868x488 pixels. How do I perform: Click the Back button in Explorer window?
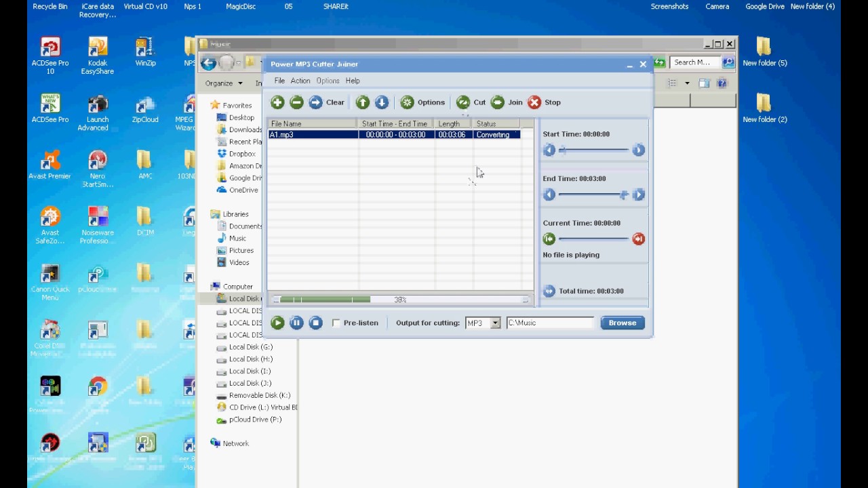tap(209, 63)
